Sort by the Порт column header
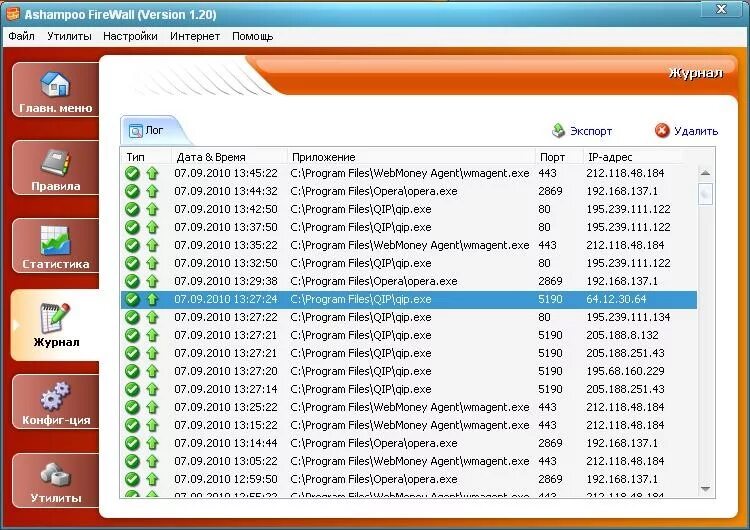 click(559, 157)
